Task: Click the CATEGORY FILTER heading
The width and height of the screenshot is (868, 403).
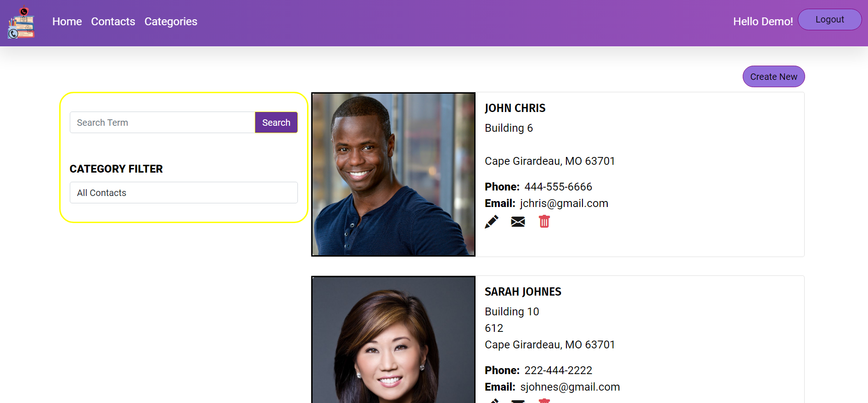Action: pos(116,169)
